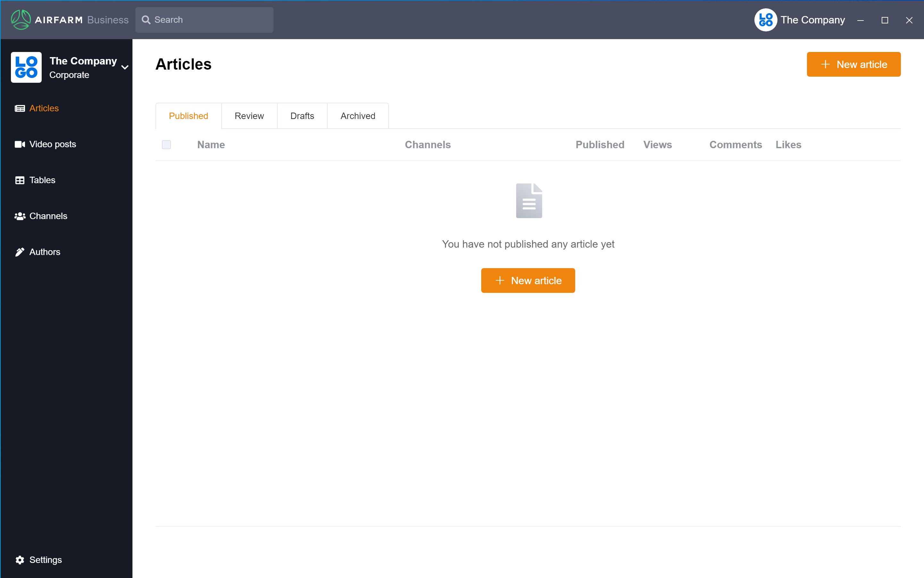Screen dimensions: 924x578
Task: Click the company avatar in title bar
Action: click(765, 20)
